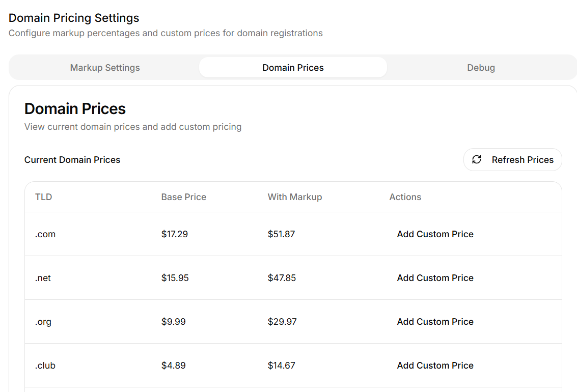577x392 pixels.
Task: Click the $17.29 base price value
Action: coord(175,234)
